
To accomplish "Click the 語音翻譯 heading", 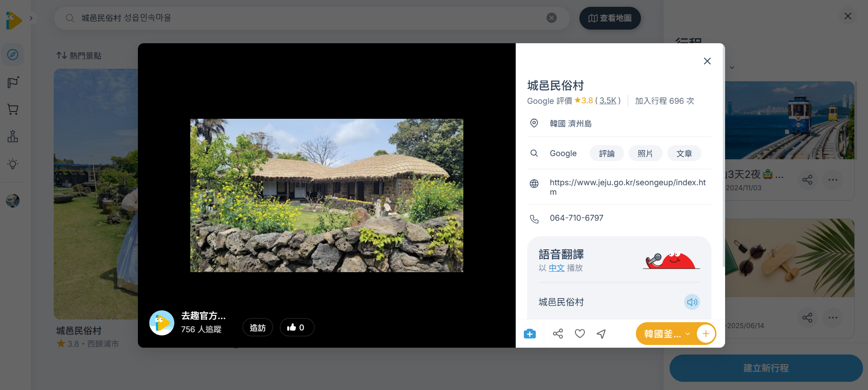I will click(x=561, y=254).
